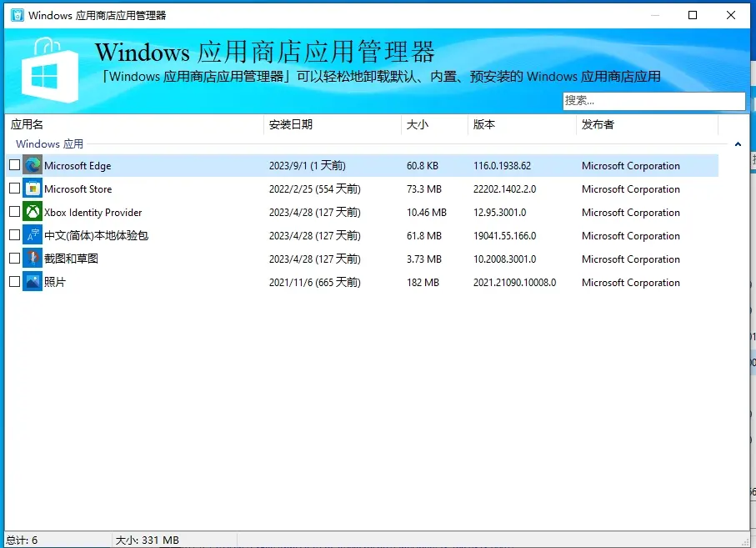Click the 61.8 MB size cell
Screen dimensions: 756x548
pos(424,236)
